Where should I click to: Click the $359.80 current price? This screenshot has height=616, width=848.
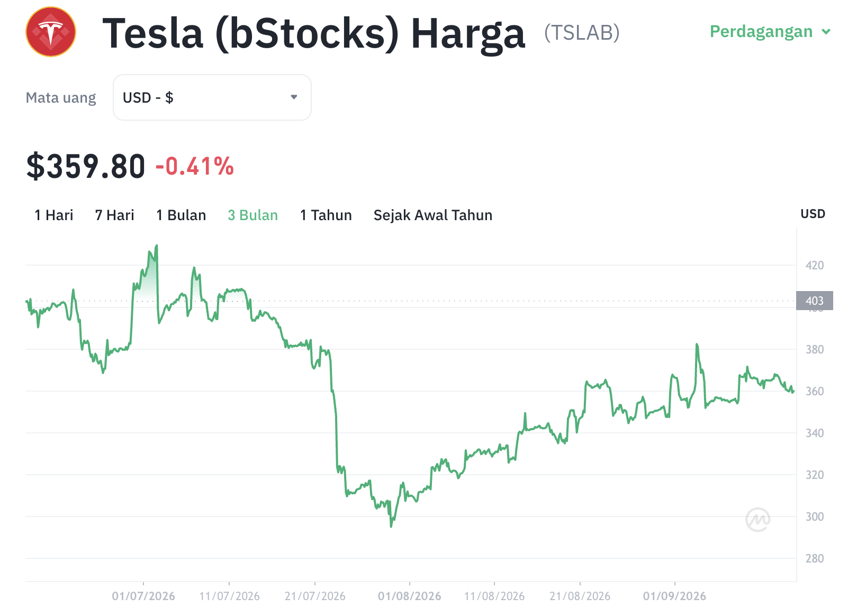click(x=86, y=167)
